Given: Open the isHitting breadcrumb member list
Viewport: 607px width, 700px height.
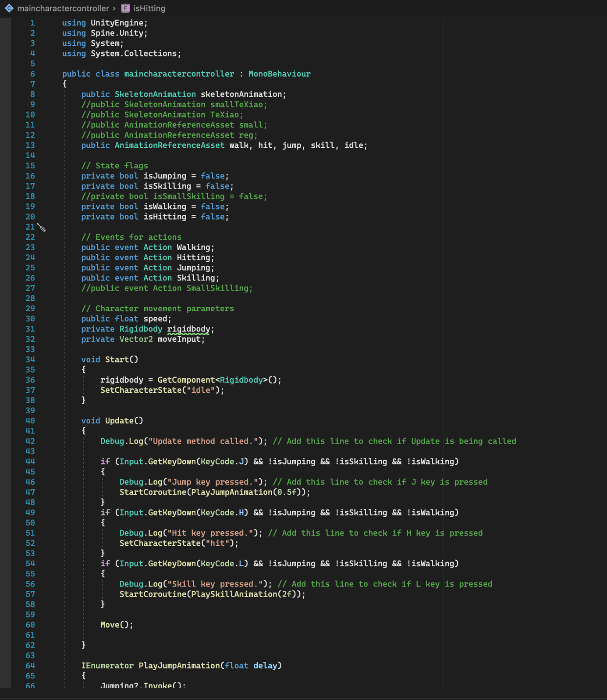Looking at the screenshot, I should point(149,8).
